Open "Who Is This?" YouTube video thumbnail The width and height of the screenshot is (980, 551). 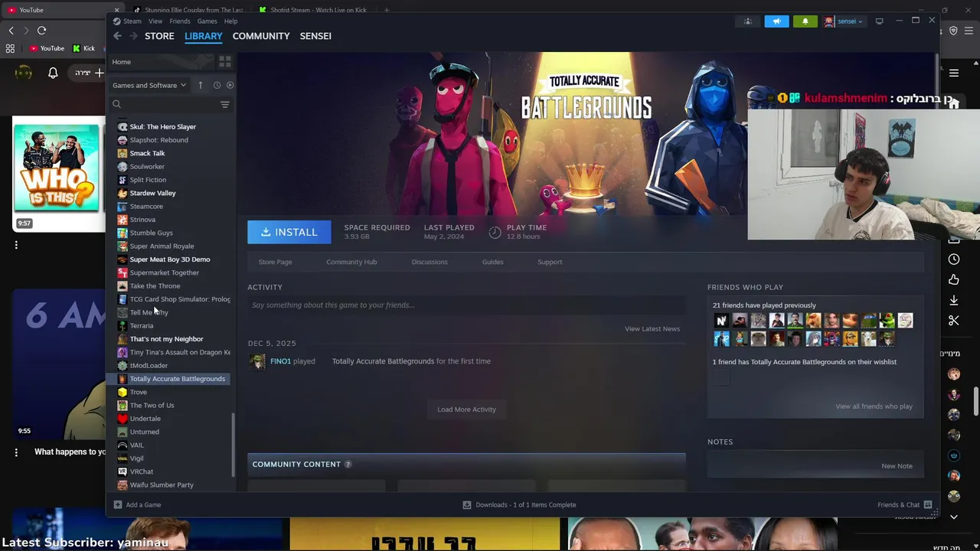pos(57,168)
